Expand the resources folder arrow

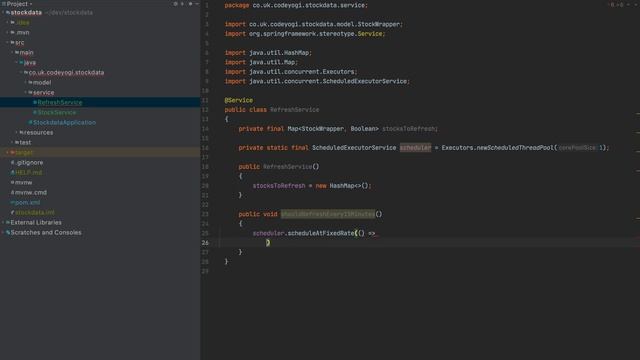[17, 132]
